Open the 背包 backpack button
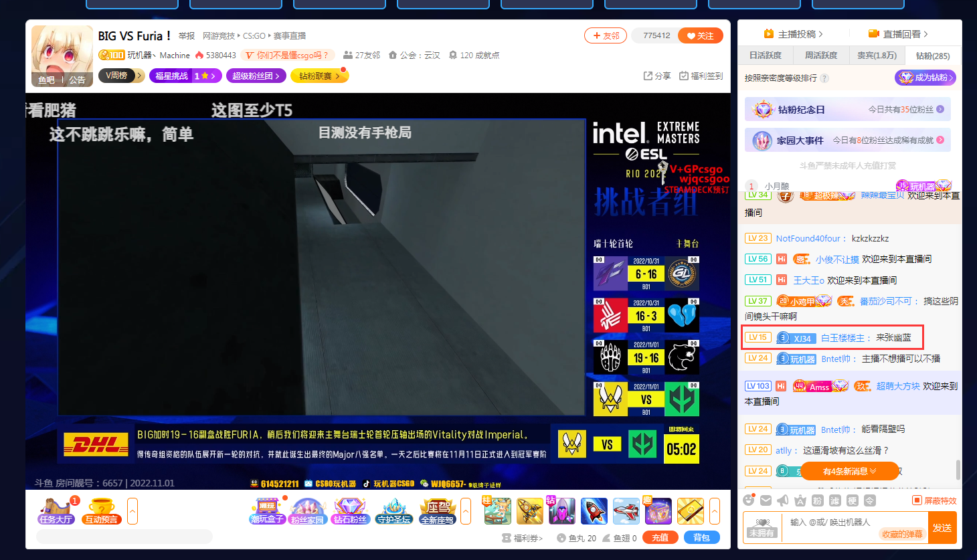This screenshot has height=560, width=977. point(702,537)
